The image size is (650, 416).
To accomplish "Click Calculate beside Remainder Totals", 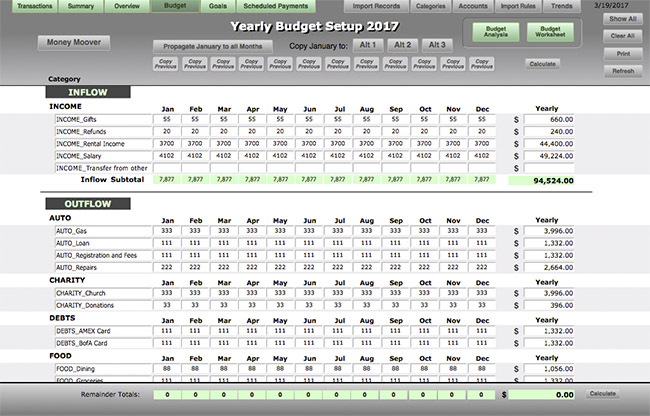I will [x=603, y=394].
